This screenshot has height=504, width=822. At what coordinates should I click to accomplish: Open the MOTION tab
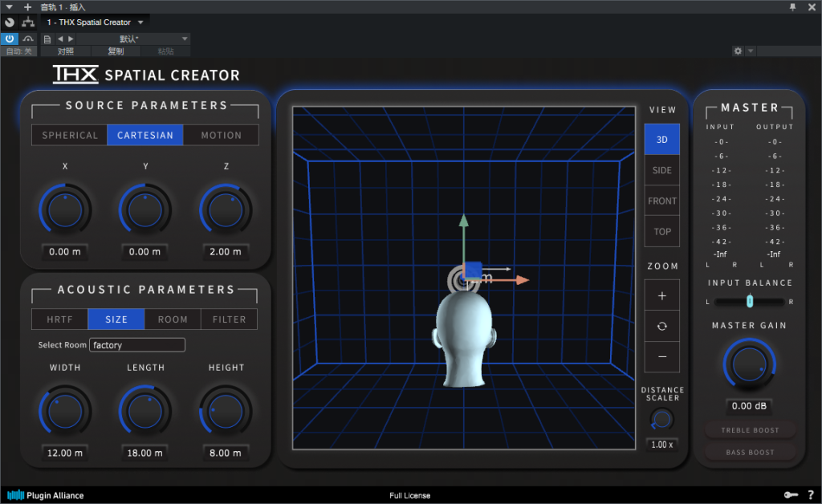222,135
